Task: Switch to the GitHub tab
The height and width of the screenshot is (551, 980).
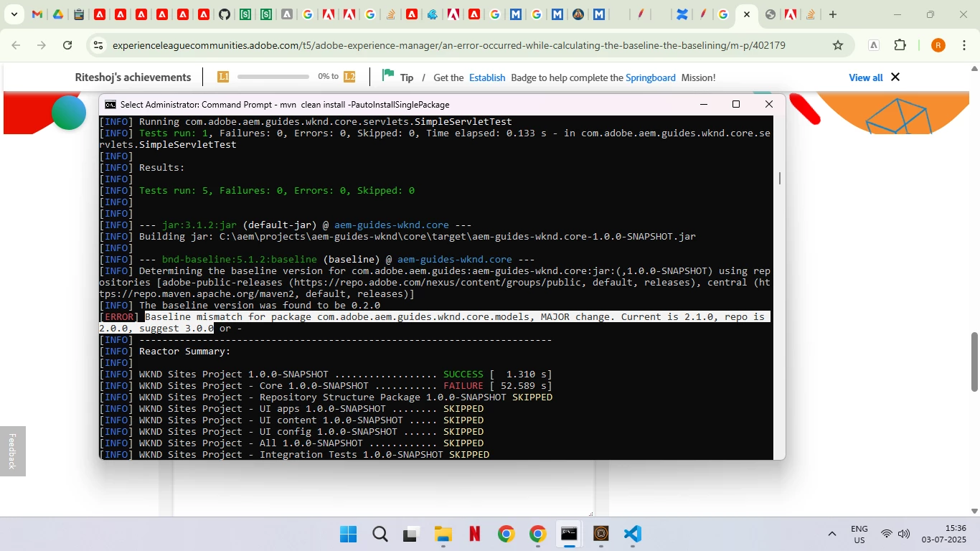Action: coord(225,14)
